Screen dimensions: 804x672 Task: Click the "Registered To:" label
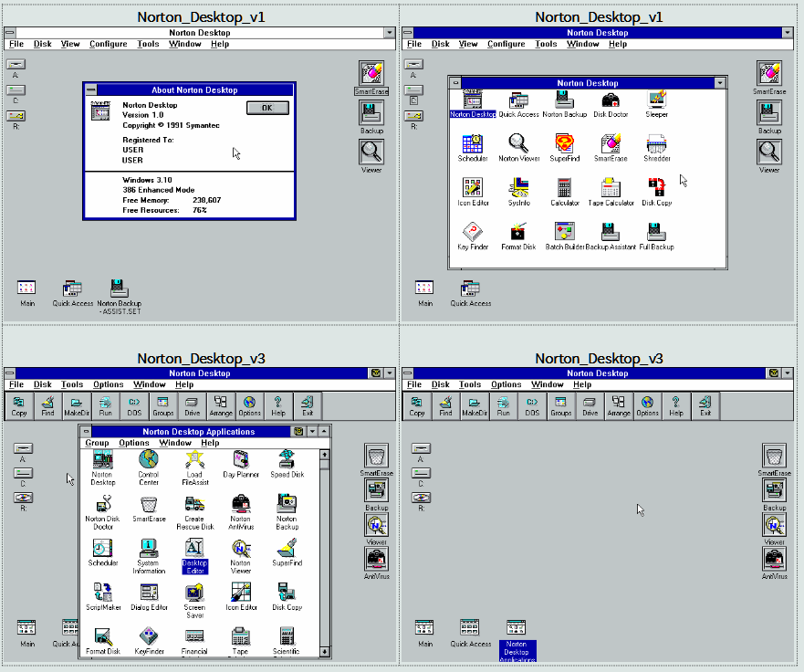pos(148,140)
